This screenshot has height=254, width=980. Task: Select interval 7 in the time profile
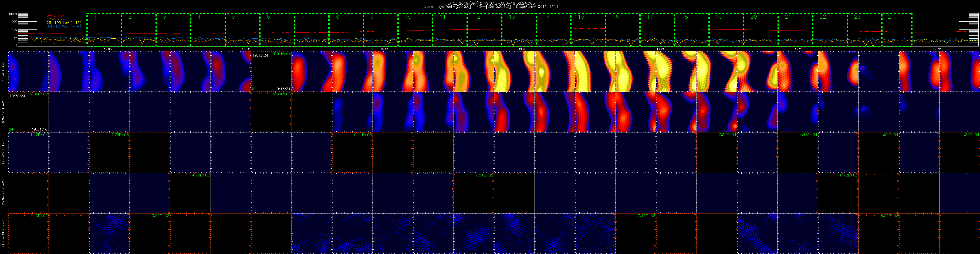[x=312, y=30]
